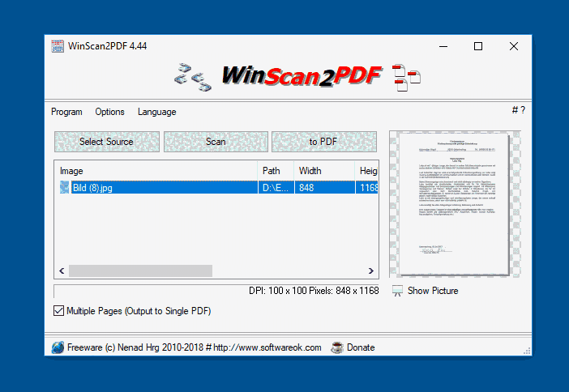Sort by the Image column header
Screen dimensions: 569x392
156,171
